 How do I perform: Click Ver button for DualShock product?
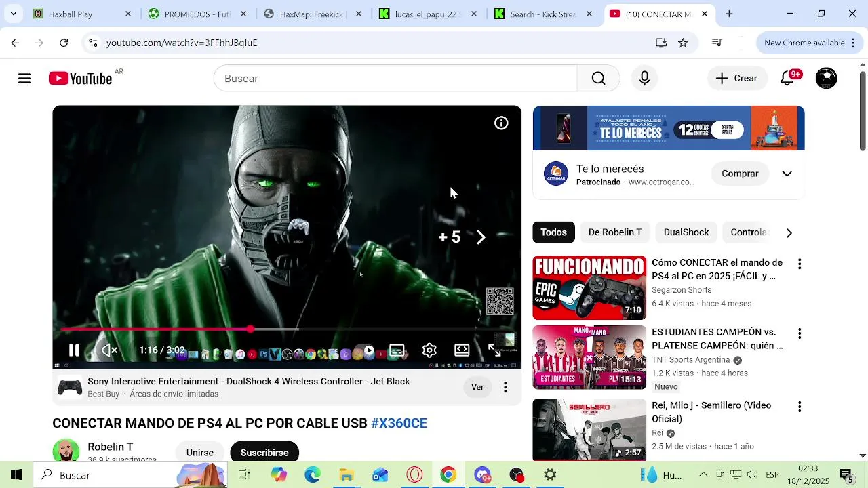click(477, 388)
